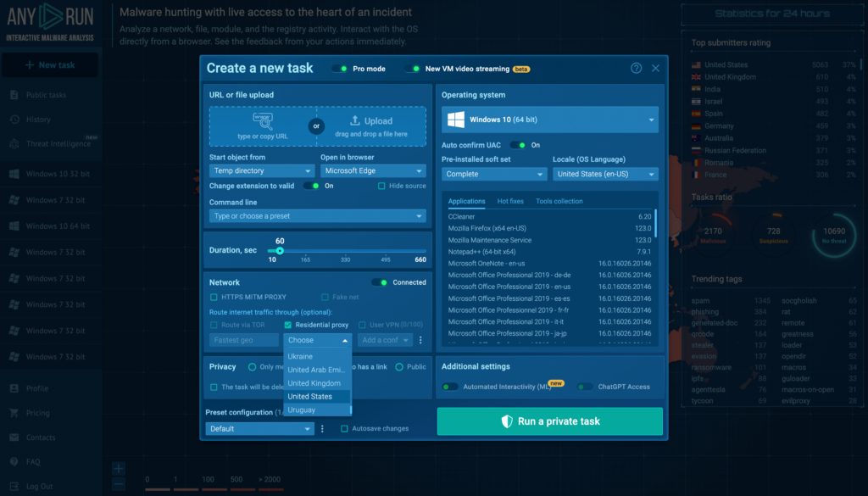Click the Duration slider handle
This screenshot has height=496, width=868.
[x=280, y=250]
